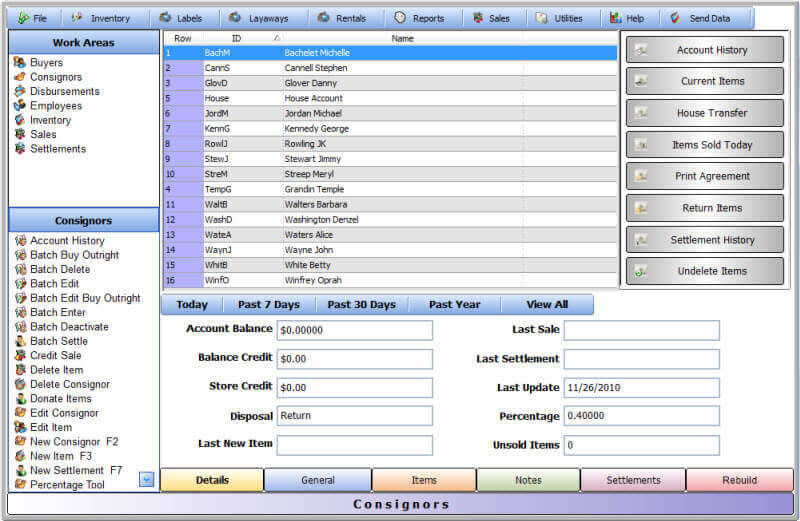This screenshot has height=521, width=800.
Task: Switch to the Items tab
Action: (x=424, y=480)
